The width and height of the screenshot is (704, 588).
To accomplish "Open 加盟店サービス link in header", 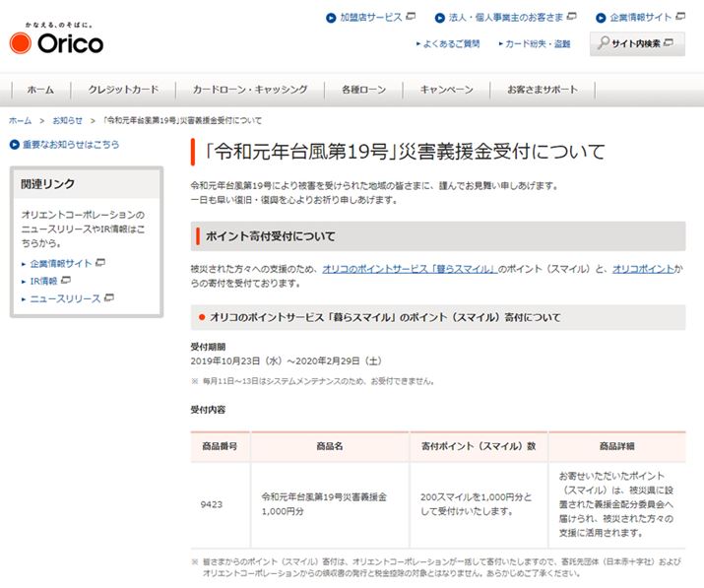I will click(x=371, y=18).
